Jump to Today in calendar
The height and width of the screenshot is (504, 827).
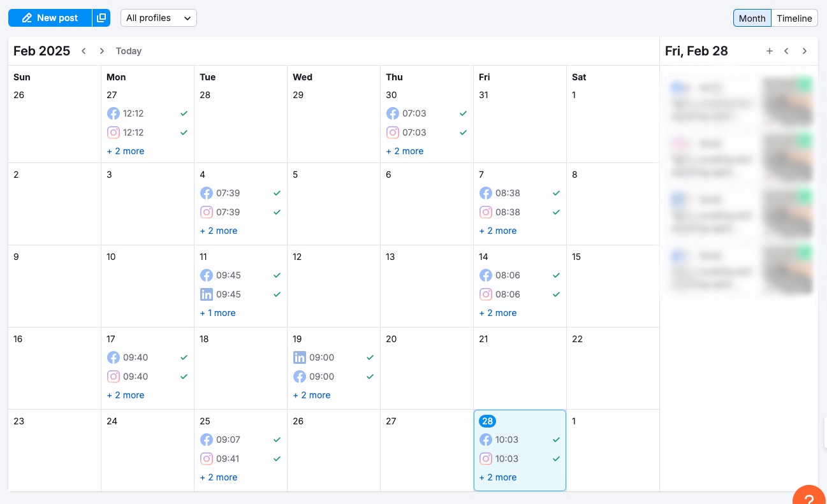[x=129, y=51]
